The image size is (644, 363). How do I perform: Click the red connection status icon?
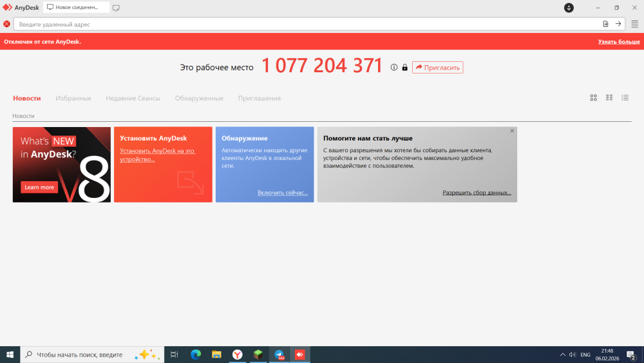click(6, 25)
